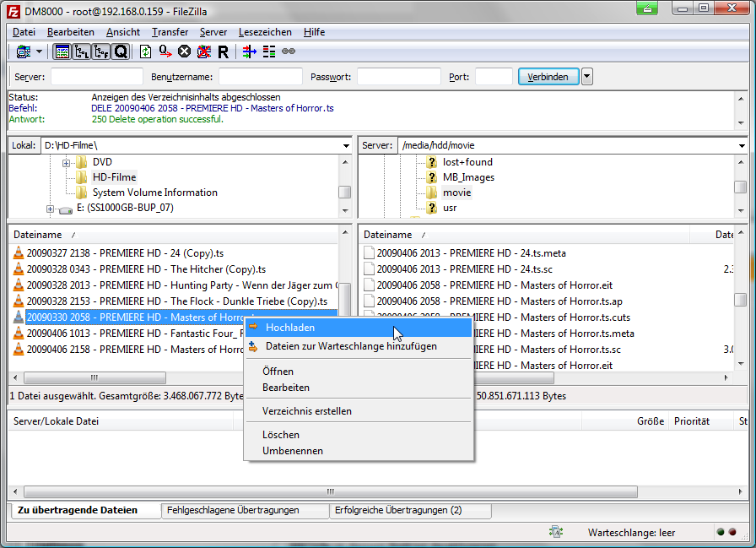Toggle remote directory tree icon
Viewport: 756px width, 548px height.
click(x=101, y=52)
